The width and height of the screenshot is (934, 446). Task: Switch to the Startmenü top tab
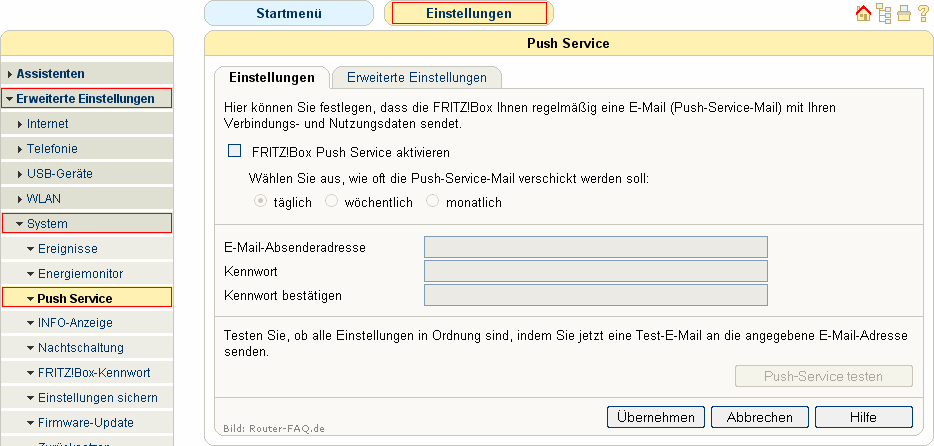[289, 14]
